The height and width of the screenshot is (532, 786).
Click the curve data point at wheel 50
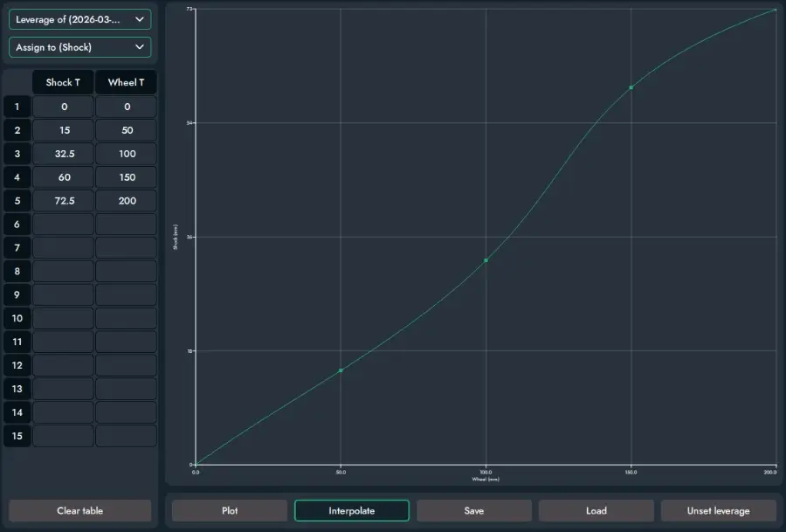[x=341, y=370]
